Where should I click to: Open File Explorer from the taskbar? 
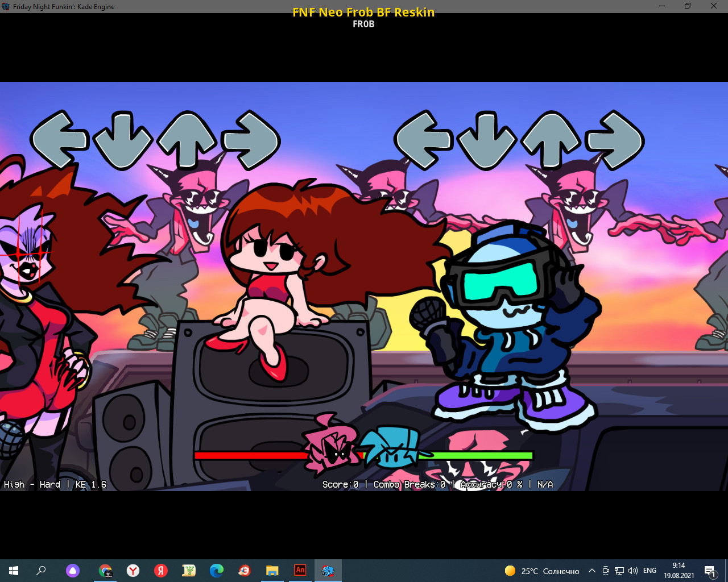pos(272,570)
